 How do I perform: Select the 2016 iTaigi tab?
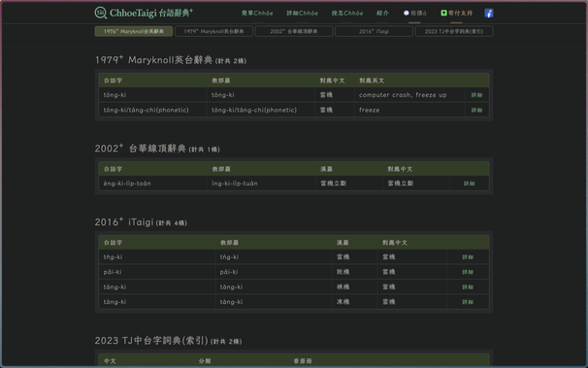(374, 31)
